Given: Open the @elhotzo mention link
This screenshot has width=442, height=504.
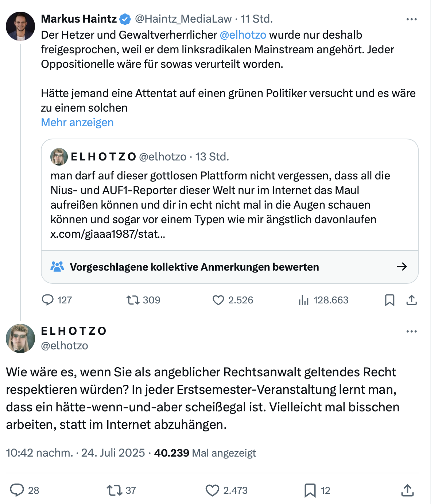Looking at the screenshot, I should pyautogui.click(x=243, y=35).
